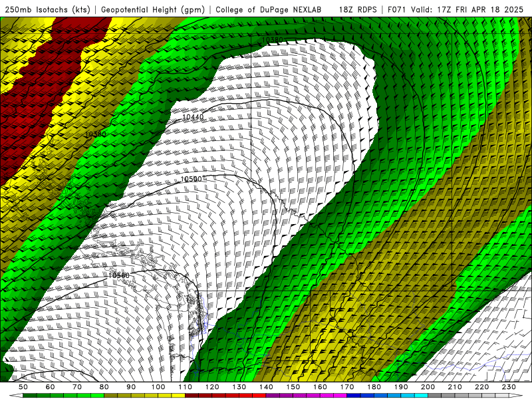This screenshot has width=532, height=399.
Task: Select the 130 knot scale label
Action: pyautogui.click(x=239, y=387)
